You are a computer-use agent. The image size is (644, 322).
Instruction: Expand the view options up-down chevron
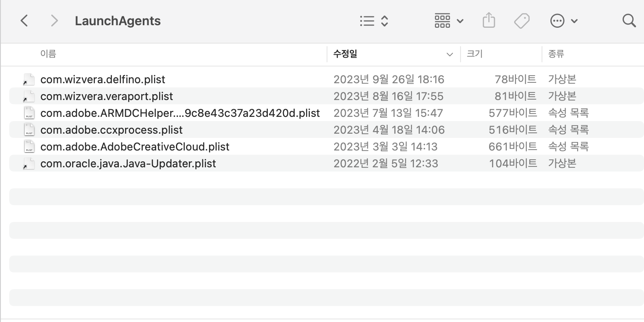[385, 21]
